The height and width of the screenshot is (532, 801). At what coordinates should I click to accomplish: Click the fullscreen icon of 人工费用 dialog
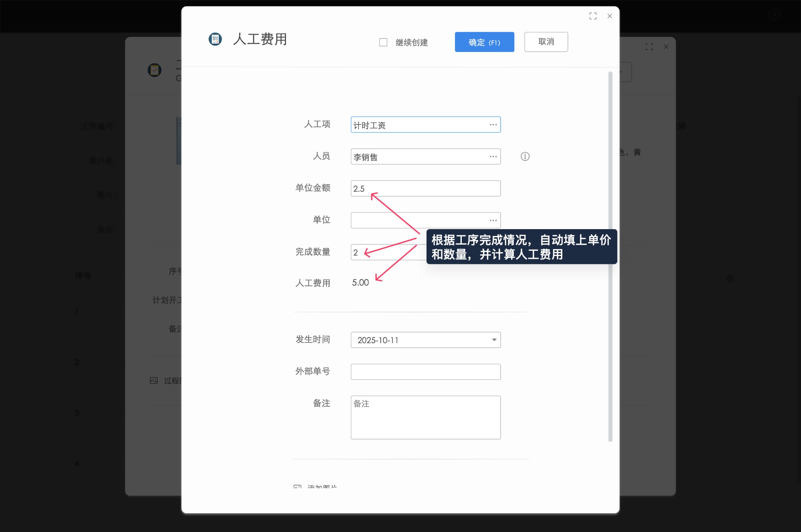(x=593, y=16)
